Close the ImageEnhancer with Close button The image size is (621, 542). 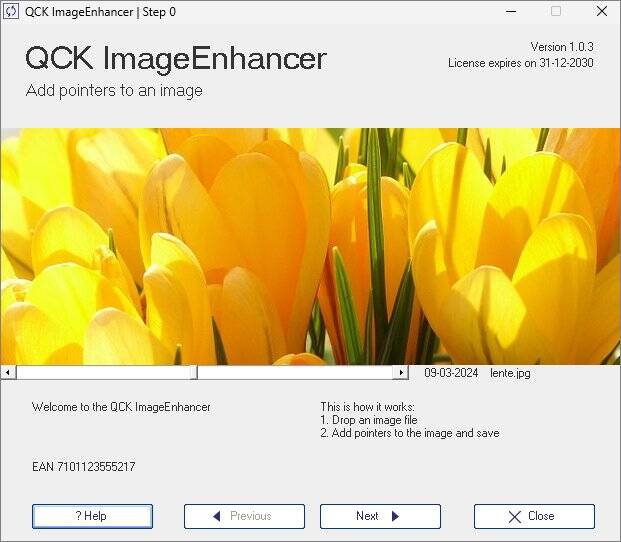point(534,516)
